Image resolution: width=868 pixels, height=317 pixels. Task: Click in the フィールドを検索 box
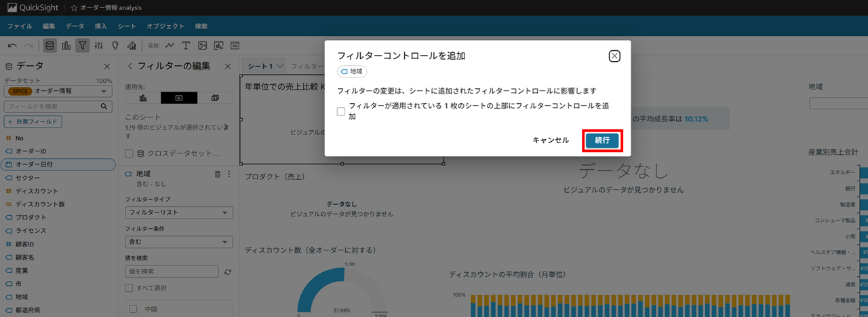58,107
